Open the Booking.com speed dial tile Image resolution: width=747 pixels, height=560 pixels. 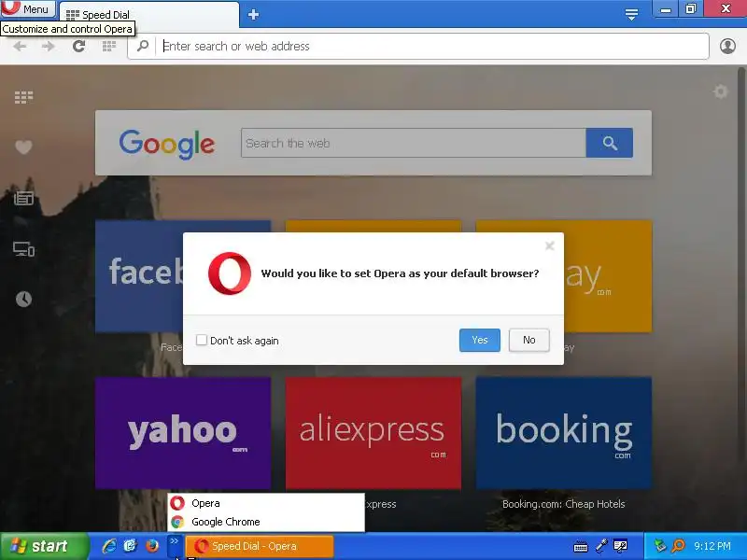564,433
